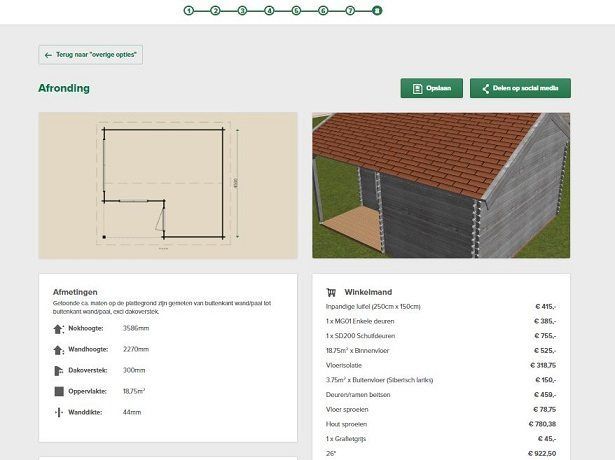Click the Dakoverstek roof overhang icon
615x460 pixels.
pos(58,370)
